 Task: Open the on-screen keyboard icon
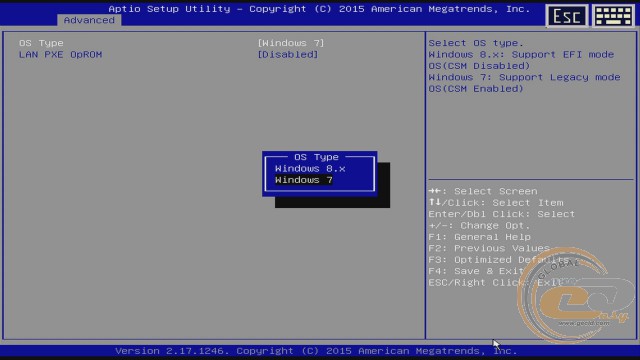tap(613, 16)
